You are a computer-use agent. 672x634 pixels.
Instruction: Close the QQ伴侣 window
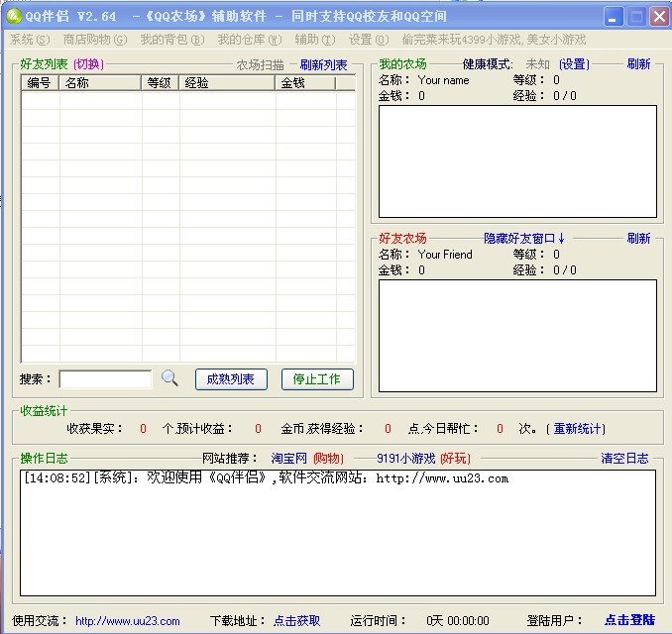tap(659, 17)
